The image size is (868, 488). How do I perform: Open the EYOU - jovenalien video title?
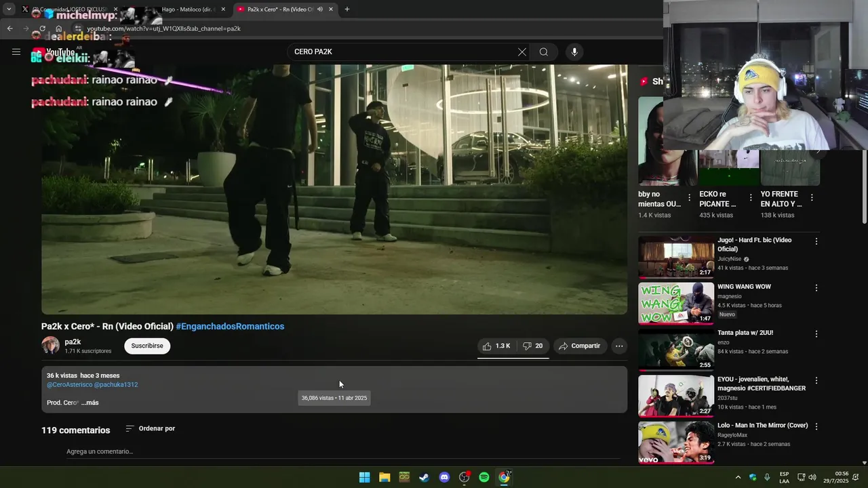[x=762, y=384]
